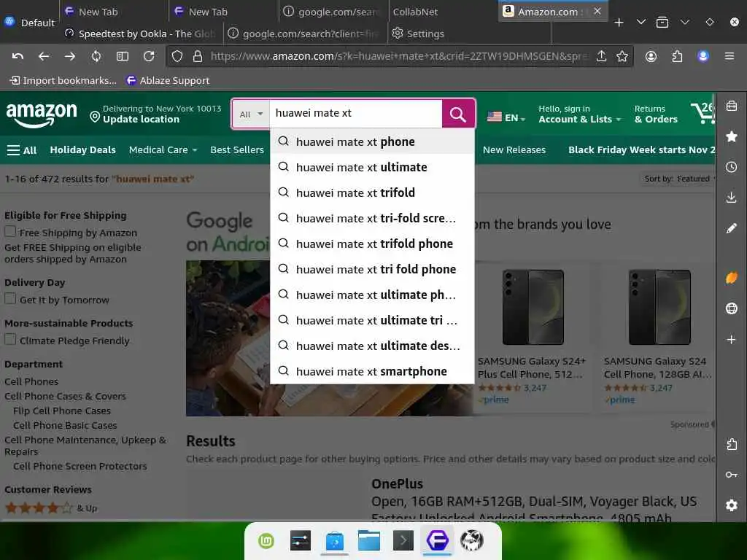
Task: Open the sidebar settings gear
Action: [732, 505]
